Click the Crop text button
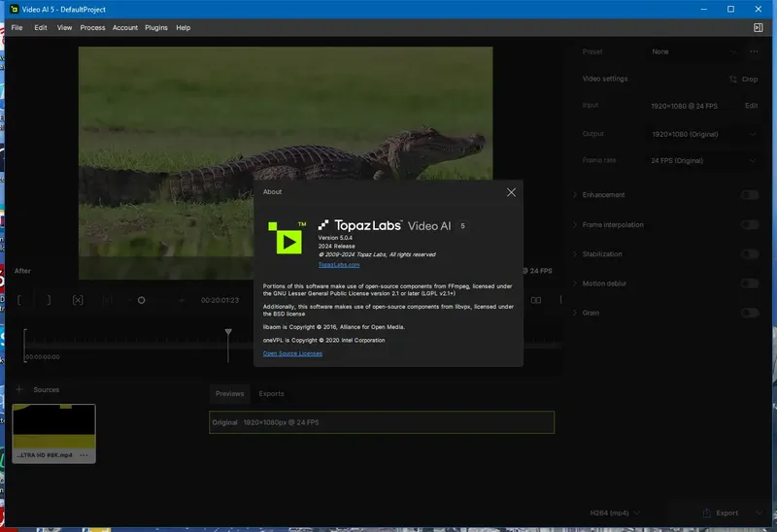The image size is (777, 532). point(750,80)
